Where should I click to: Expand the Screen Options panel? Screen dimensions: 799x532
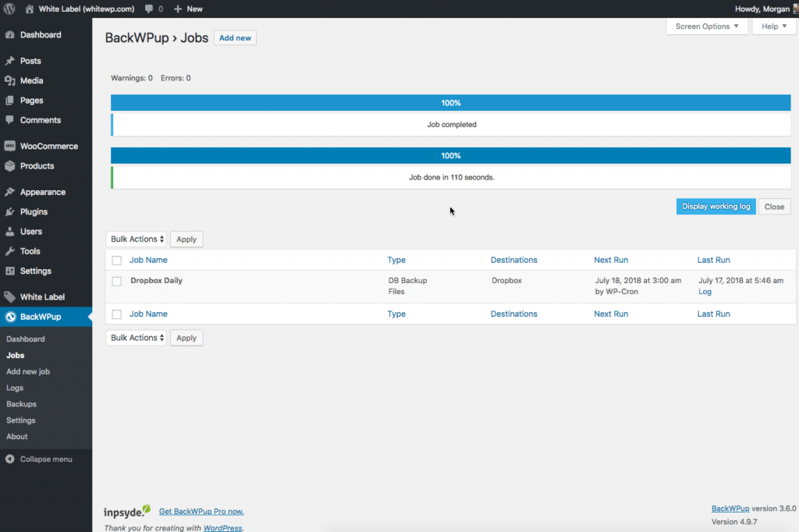point(707,27)
